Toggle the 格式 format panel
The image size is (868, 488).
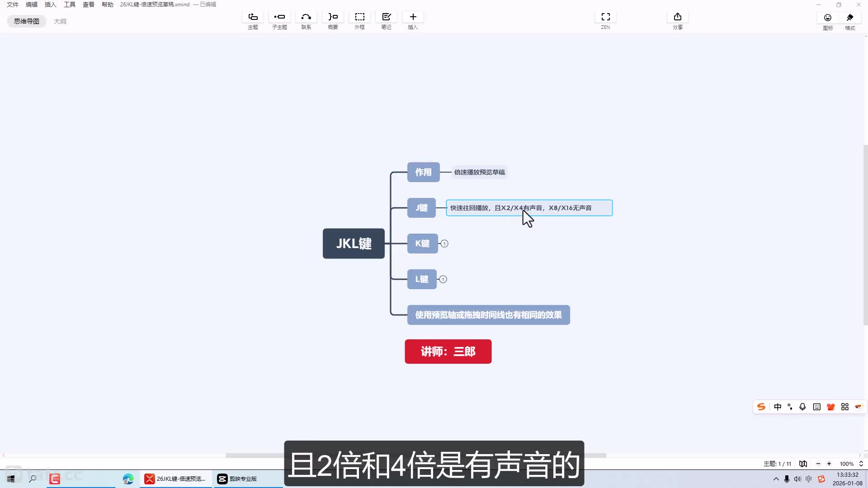pyautogui.click(x=850, y=18)
